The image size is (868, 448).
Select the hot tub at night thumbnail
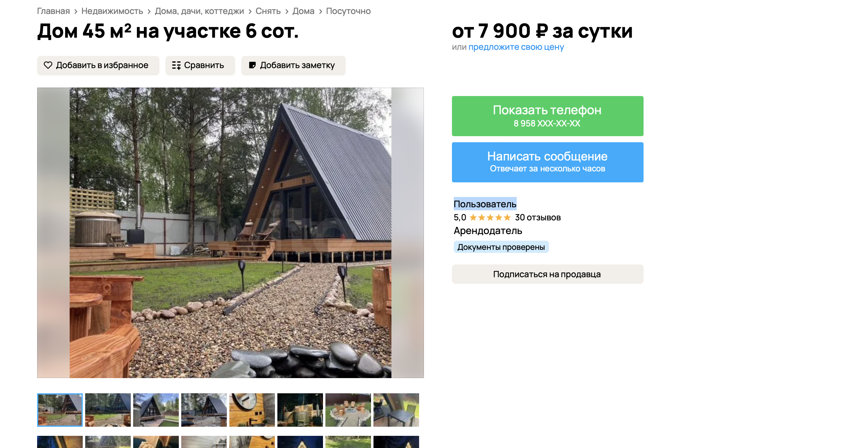[x=300, y=410]
